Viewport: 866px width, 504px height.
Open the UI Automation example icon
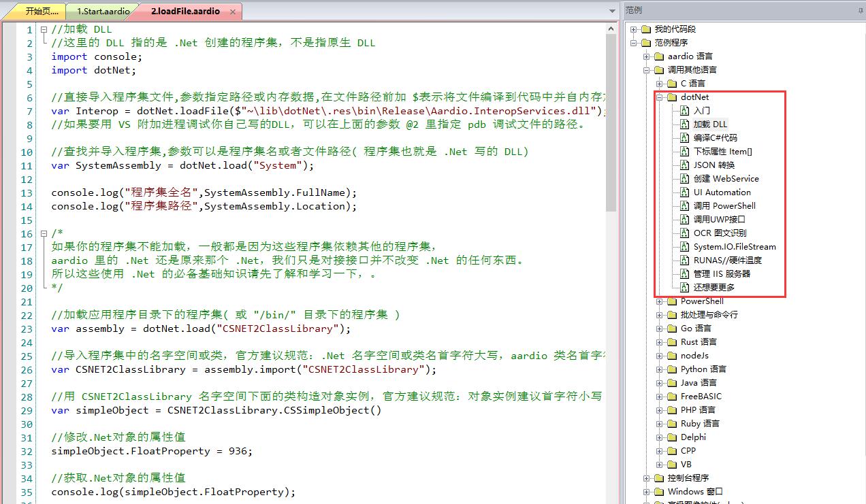pos(685,192)
